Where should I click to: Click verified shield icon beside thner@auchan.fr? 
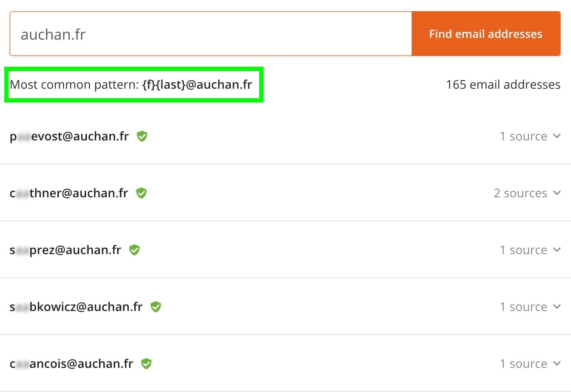coord(141,193)
